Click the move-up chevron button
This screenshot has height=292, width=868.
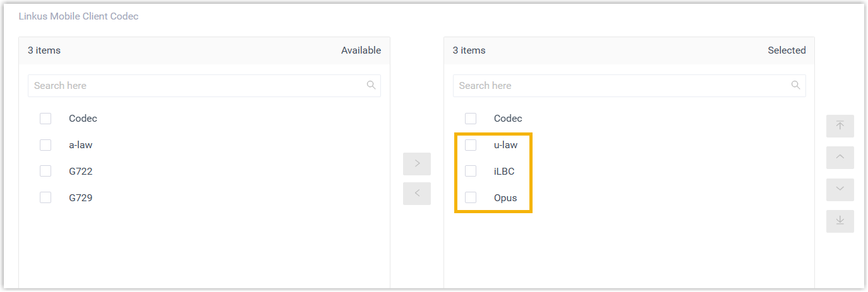click(x=840, y=158)
